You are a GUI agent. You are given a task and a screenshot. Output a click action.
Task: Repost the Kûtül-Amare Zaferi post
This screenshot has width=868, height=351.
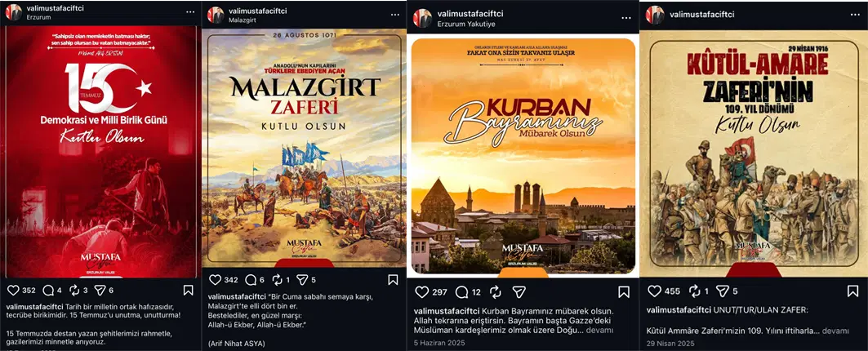(x=694, y=291)
